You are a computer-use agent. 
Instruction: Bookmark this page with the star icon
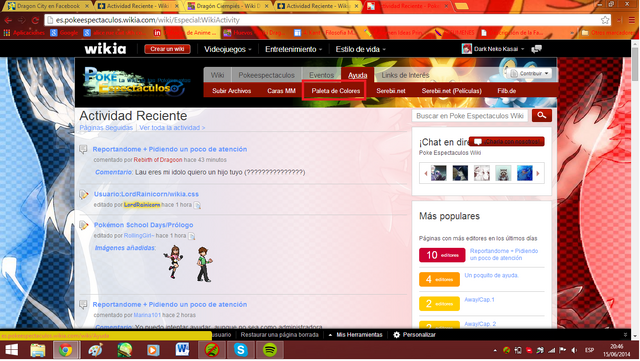point(605,20)
